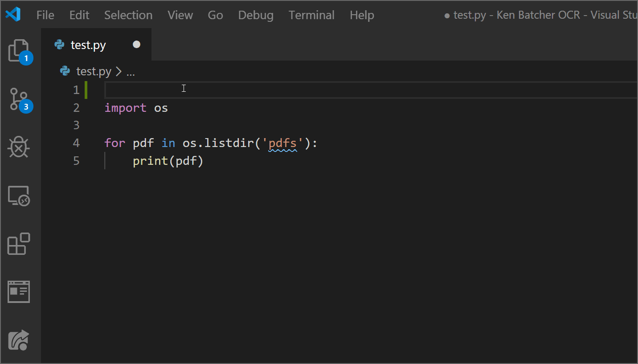Click the unsaved changes dot on test.py tab
This screenshot has width=638, height=364.
[136, 44]
